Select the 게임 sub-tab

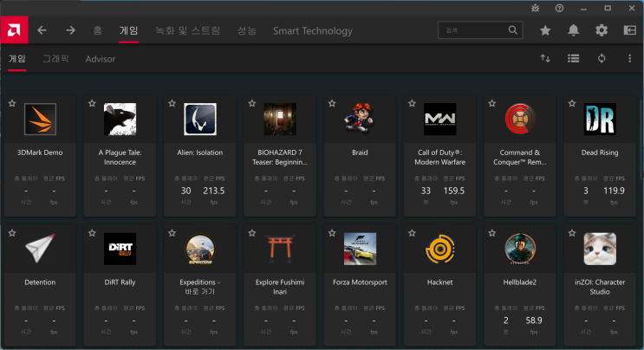(x=17, y=59)
